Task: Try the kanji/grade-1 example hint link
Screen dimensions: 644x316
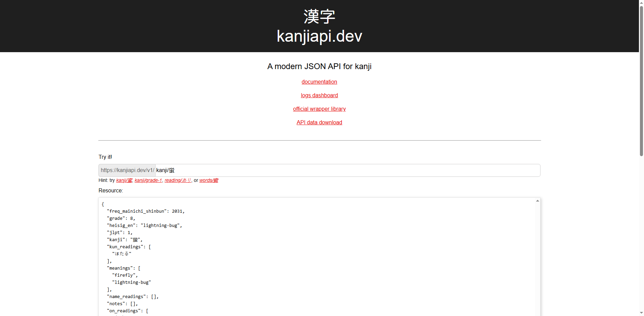Action: pyautogui.click(x=148, y=180)
